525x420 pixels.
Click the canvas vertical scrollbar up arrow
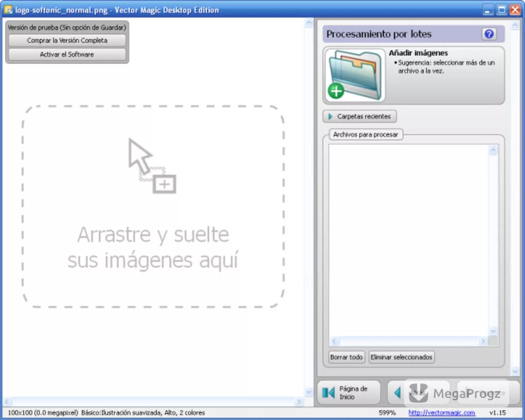point(309,23)
